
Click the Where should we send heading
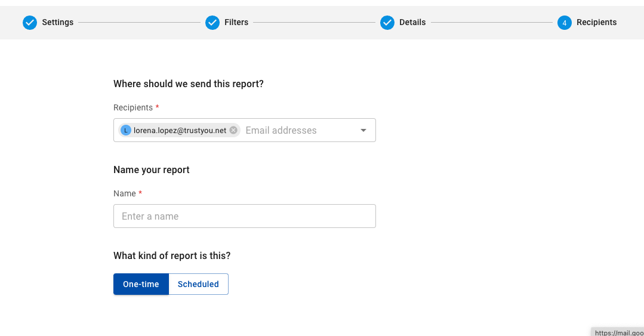[x=189, y=84]
